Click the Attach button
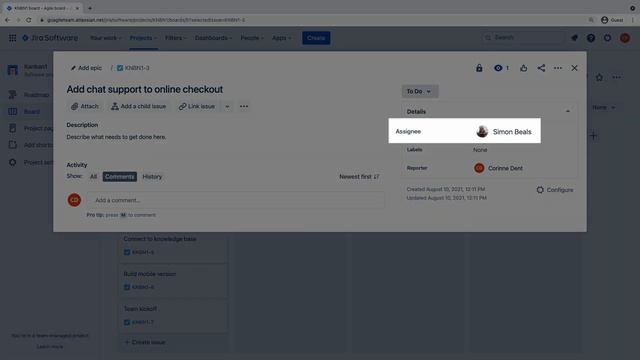 tap(84, 106)
